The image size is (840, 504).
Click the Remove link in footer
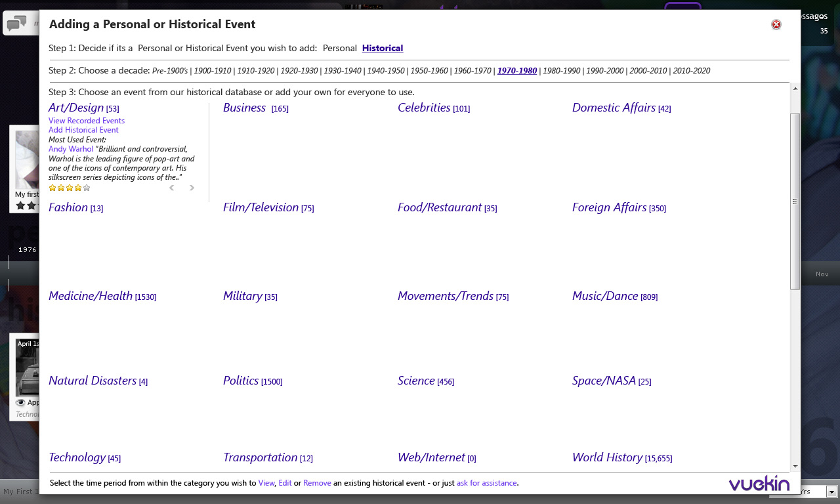(317, 483)
